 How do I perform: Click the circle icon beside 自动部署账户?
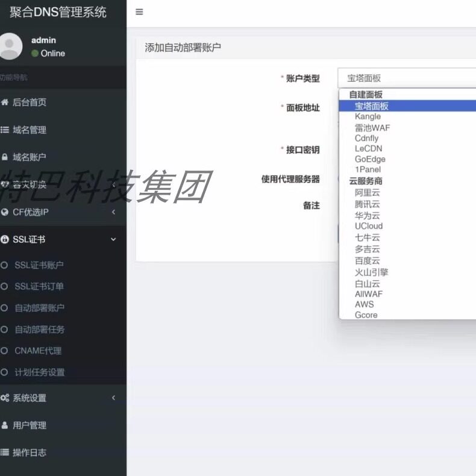[x=4, y=308]
